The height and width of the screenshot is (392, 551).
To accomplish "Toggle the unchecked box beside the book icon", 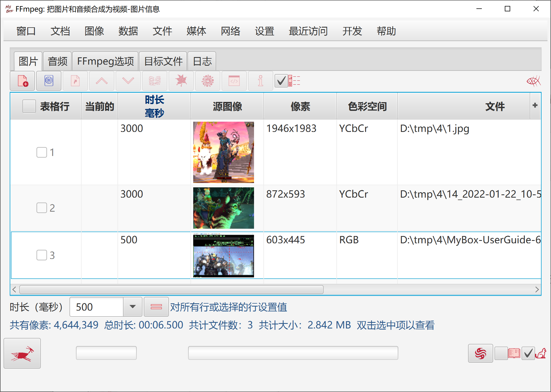I will (501, 353).
